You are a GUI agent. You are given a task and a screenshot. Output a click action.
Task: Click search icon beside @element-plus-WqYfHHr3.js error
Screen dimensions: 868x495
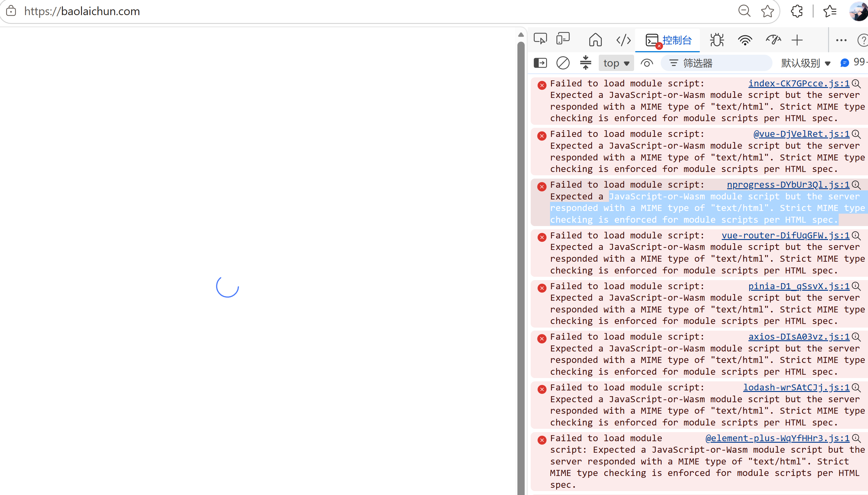pos(856,438)
